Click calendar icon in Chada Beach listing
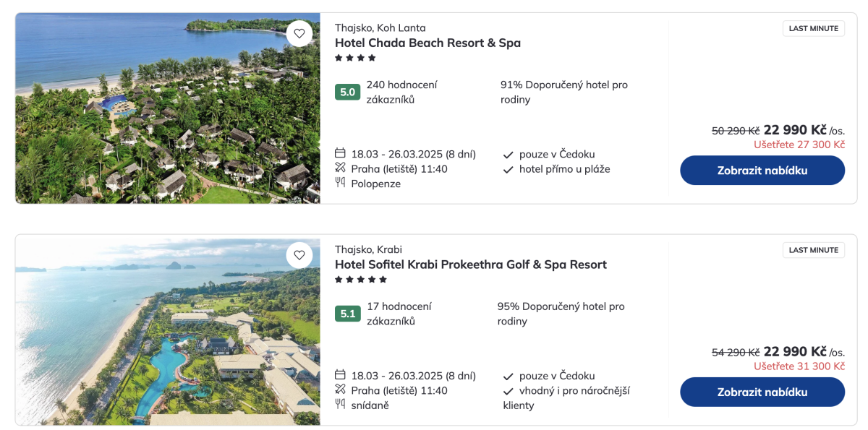 coord(340,153)
